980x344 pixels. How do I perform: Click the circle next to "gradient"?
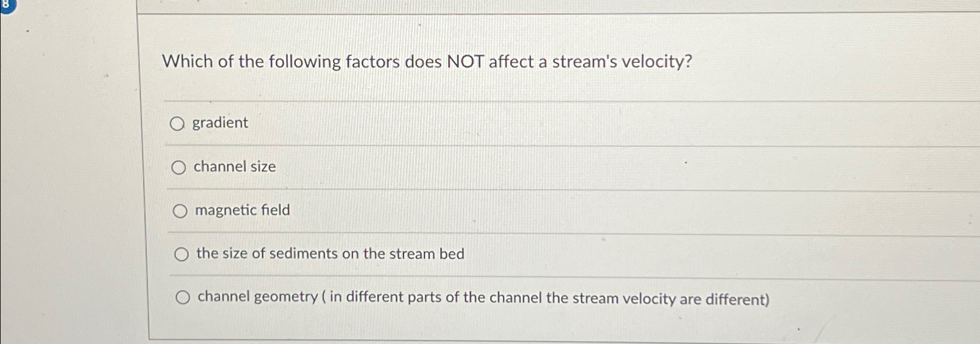point(178,123)
